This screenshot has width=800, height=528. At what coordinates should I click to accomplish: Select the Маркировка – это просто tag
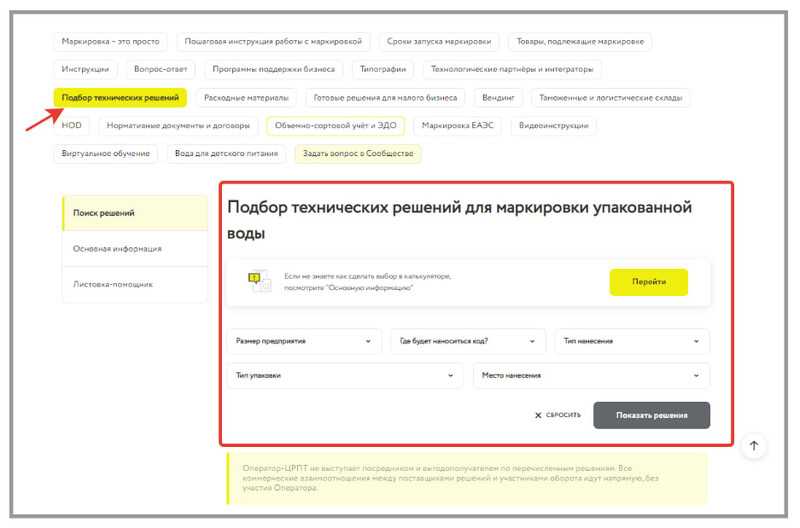click(x=110, y=41)
